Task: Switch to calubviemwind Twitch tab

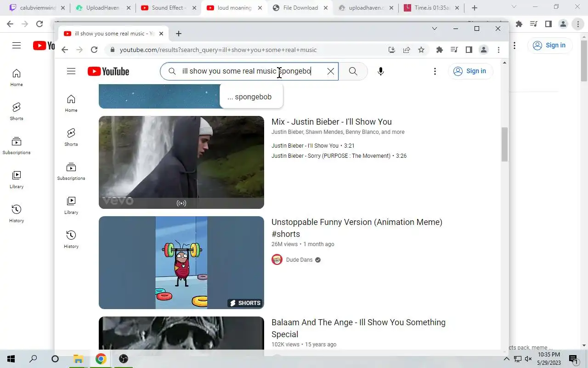Action: point(38,8)
